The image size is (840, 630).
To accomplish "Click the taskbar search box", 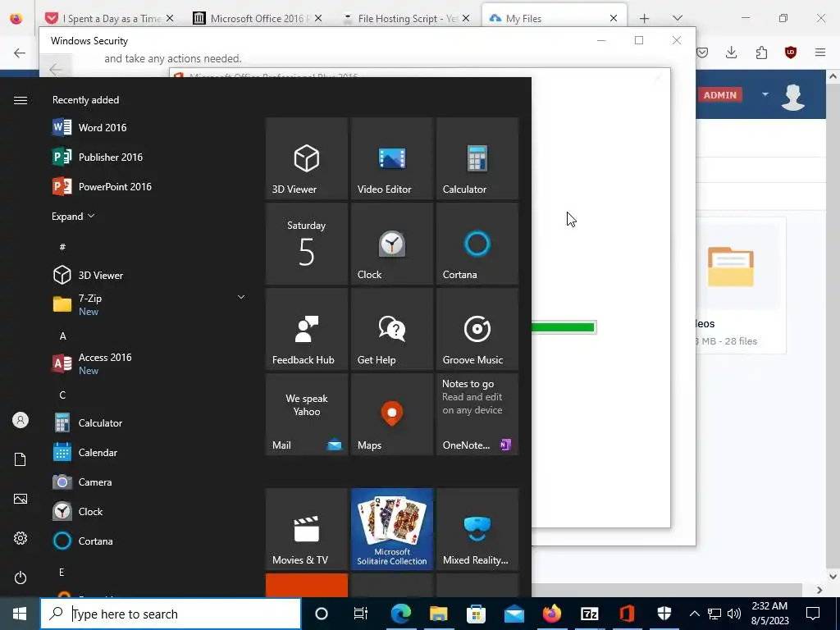I will 171,614.
